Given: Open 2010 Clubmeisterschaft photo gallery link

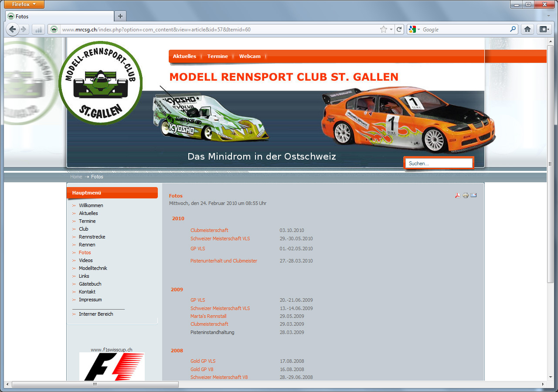Looking at the screenshot, I should point(209,230).
